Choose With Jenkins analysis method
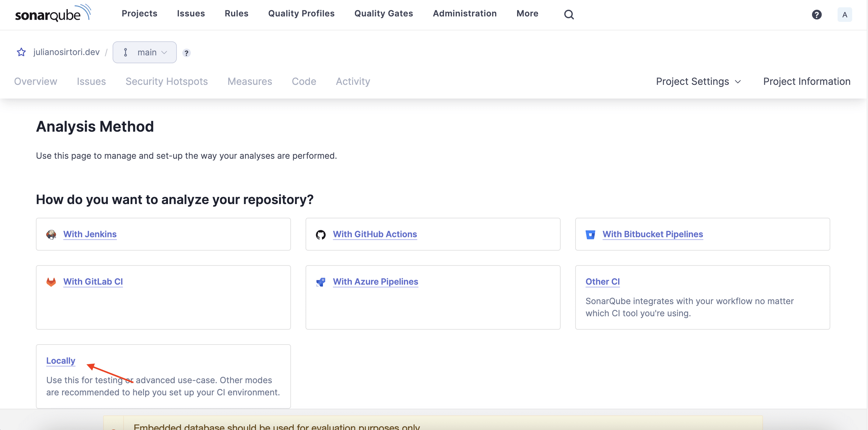 click(x=90, y=234)
